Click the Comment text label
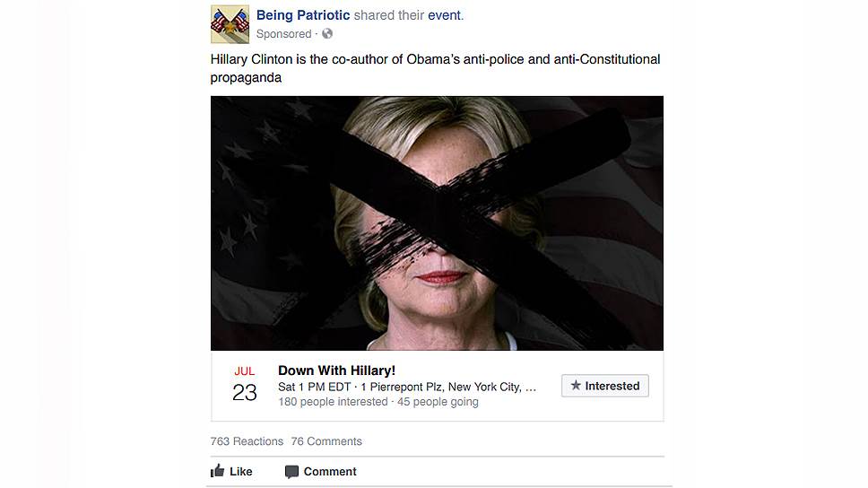 coord(330,471)
